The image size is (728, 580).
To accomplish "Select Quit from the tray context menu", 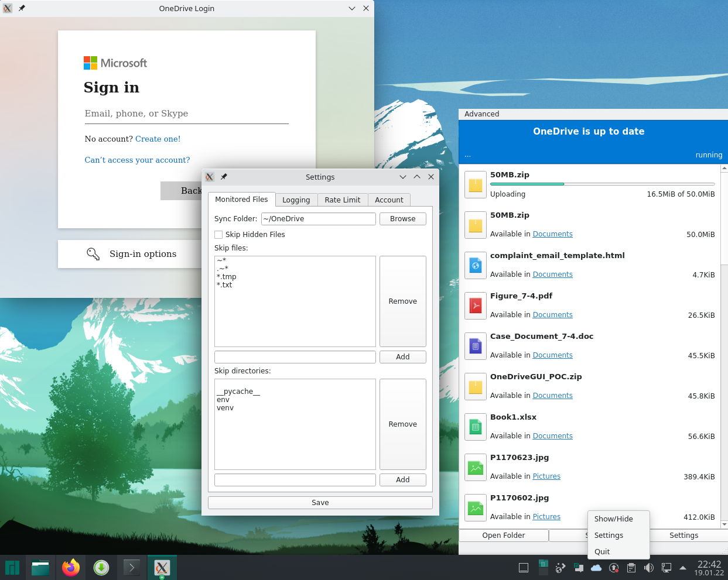I will click(x=602, y=551).
